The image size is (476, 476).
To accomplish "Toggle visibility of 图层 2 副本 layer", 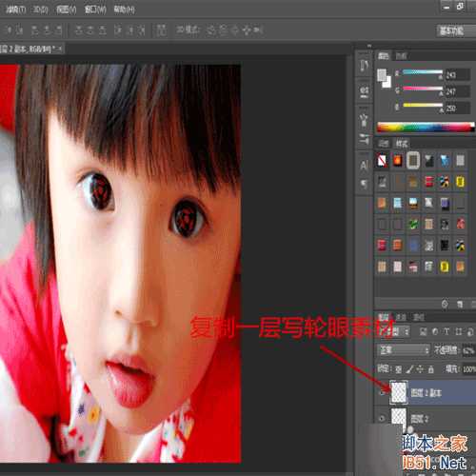I will point(382,393).
